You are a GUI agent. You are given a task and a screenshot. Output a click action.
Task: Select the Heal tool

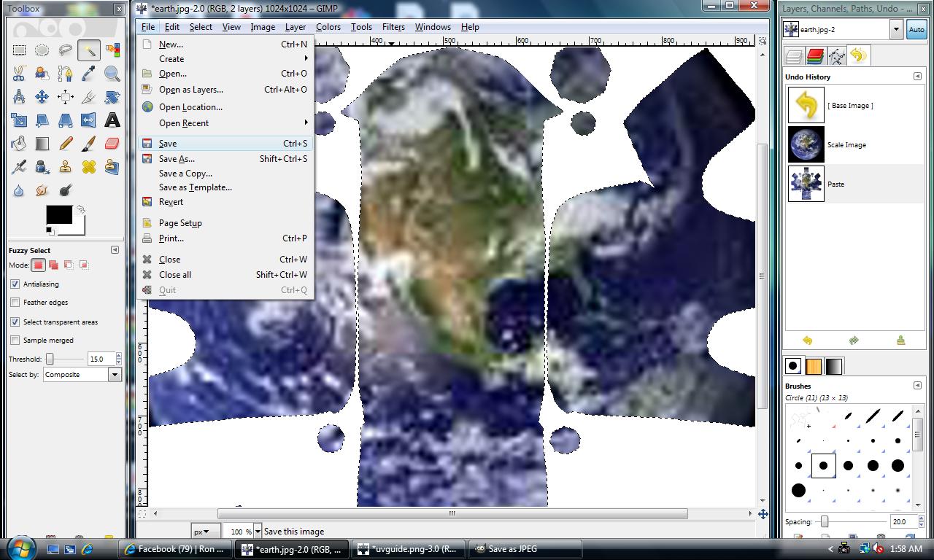tap(89, 167)
